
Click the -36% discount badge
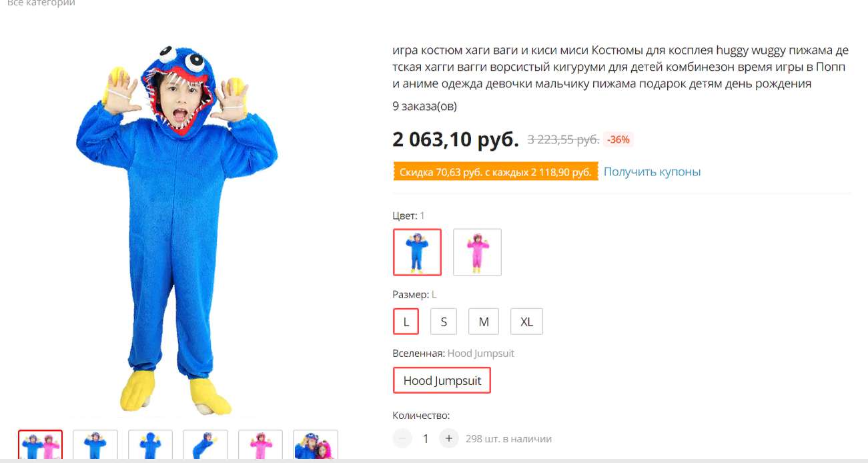click(618, 139)
